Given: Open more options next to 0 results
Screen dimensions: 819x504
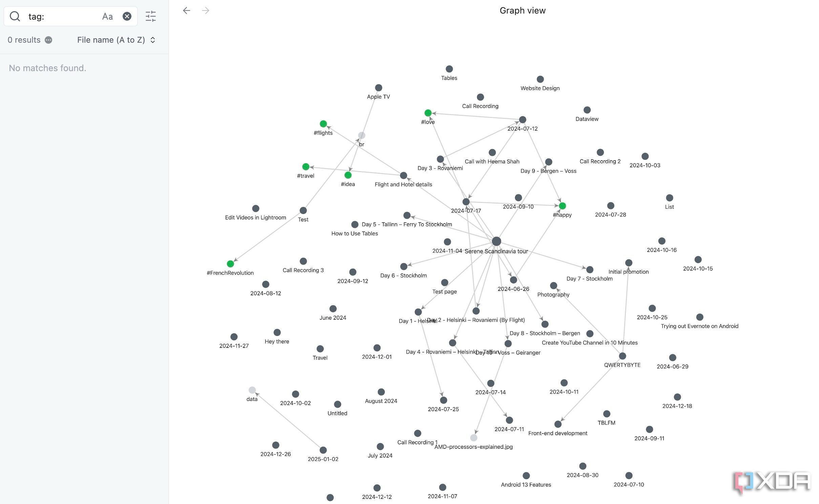Looking at the screenshot, I should tap(48, 40).
